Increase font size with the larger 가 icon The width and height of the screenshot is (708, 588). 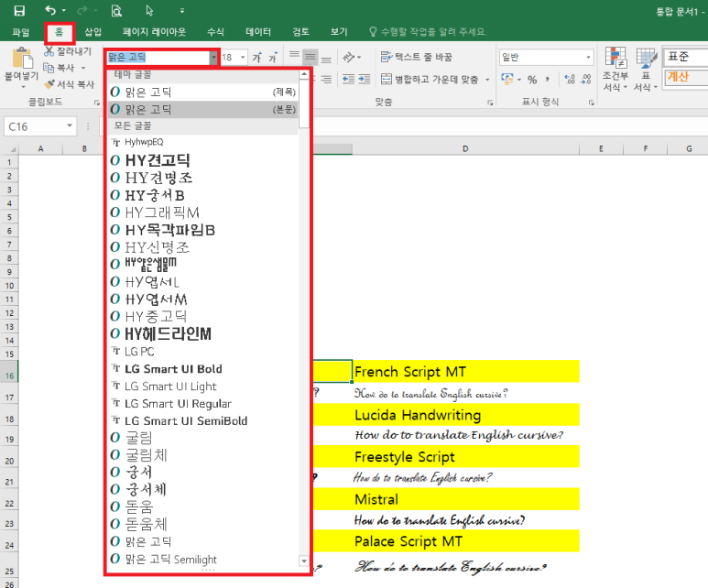(257, 58)
